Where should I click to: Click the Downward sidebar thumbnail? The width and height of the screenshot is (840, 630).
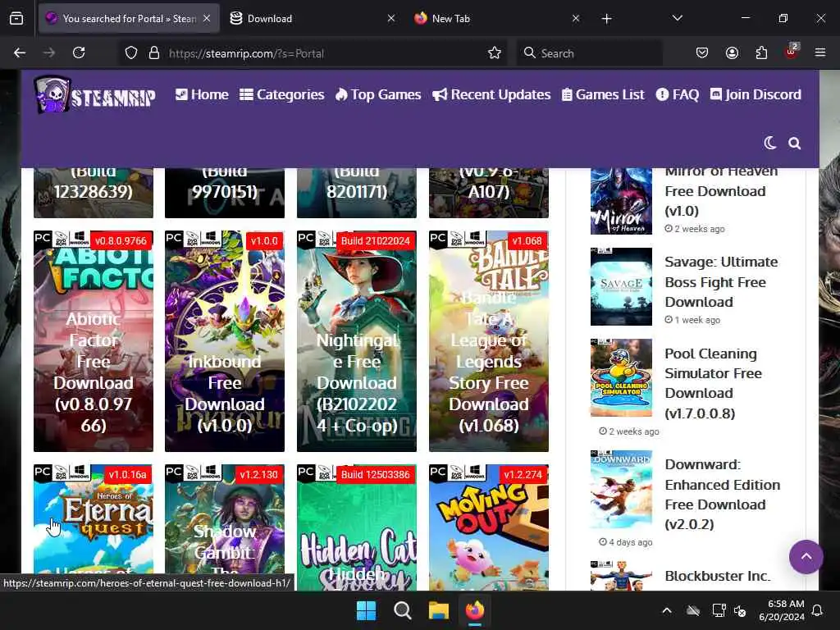pos(622,489)
